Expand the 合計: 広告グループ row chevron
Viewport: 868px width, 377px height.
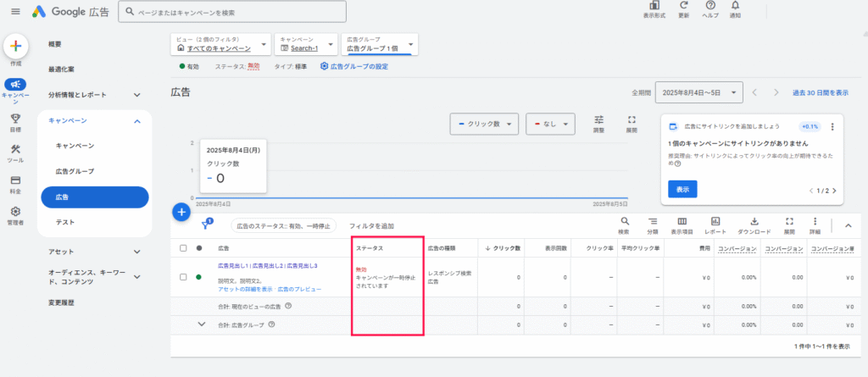(202, 324)
